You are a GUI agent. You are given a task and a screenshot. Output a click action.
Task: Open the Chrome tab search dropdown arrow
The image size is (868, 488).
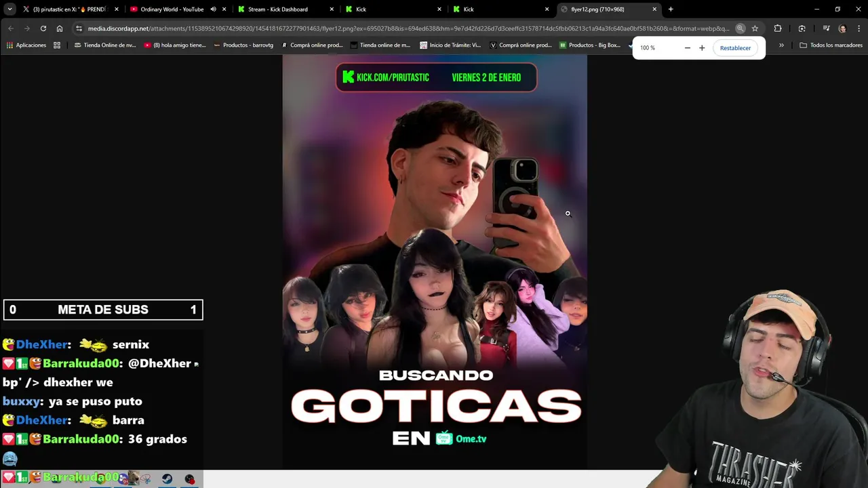(9, 9)
